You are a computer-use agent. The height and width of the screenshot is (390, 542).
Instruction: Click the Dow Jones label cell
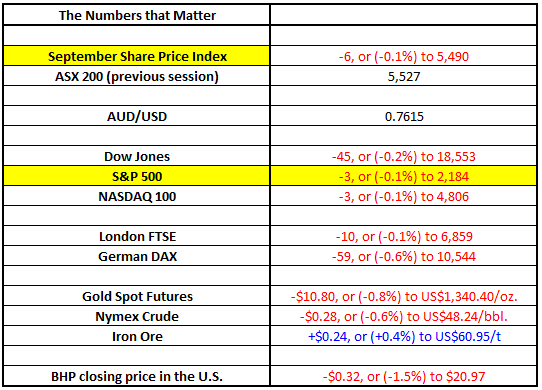137,156
